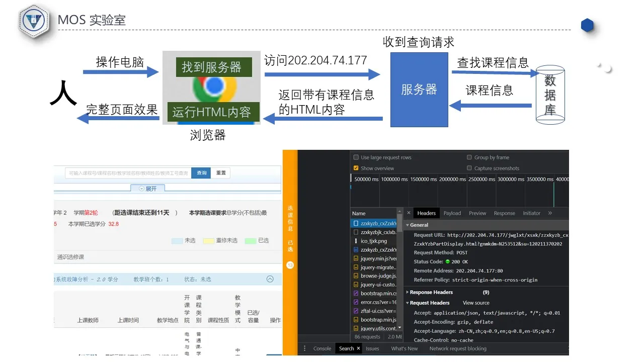Click the blue 服务器 server box

pyautogui.click(x=419, y=89)
